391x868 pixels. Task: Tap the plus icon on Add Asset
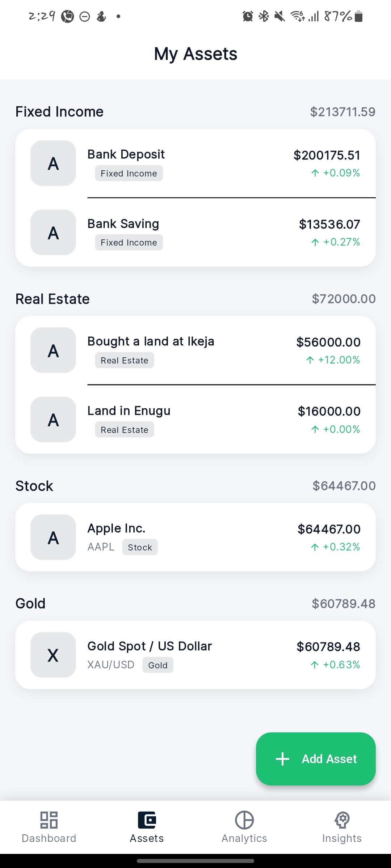pyautogui.click(x=282, y=759)
